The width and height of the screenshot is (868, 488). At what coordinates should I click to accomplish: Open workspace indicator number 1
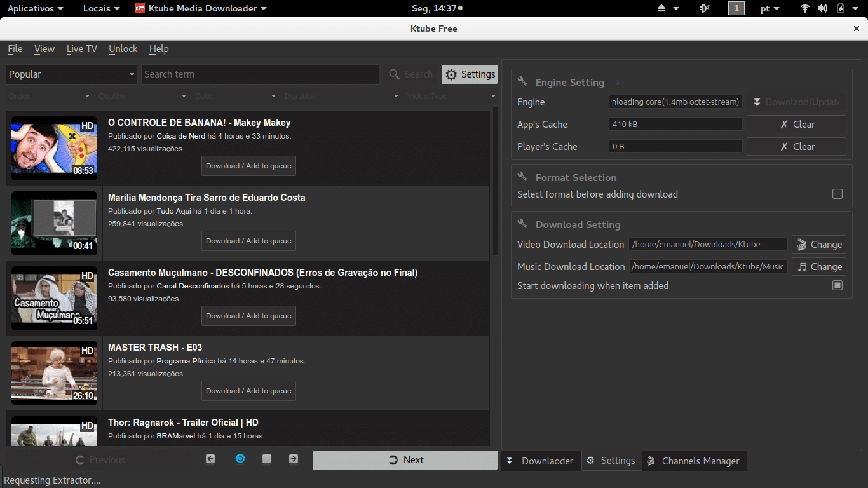(x=736, y=8)
